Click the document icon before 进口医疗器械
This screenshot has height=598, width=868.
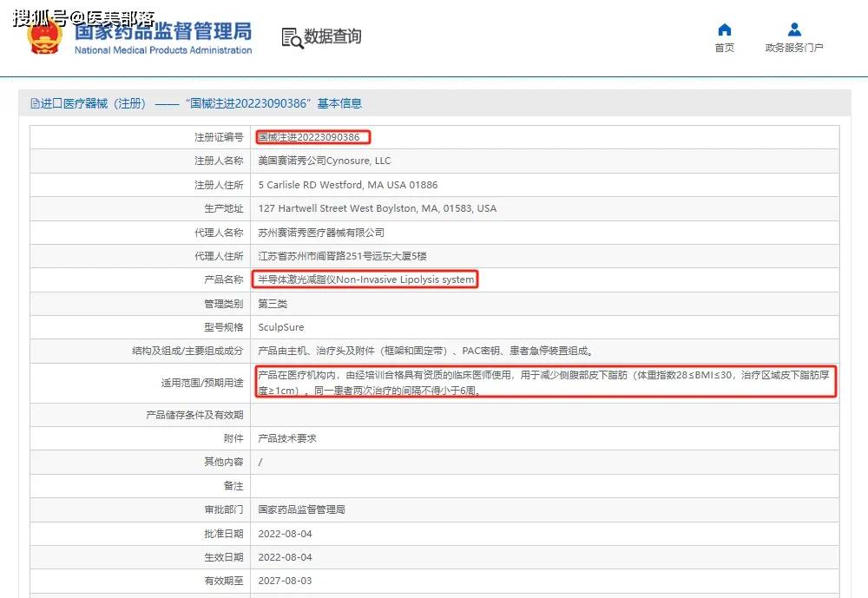pyautogui.click(x=36, y=103)
